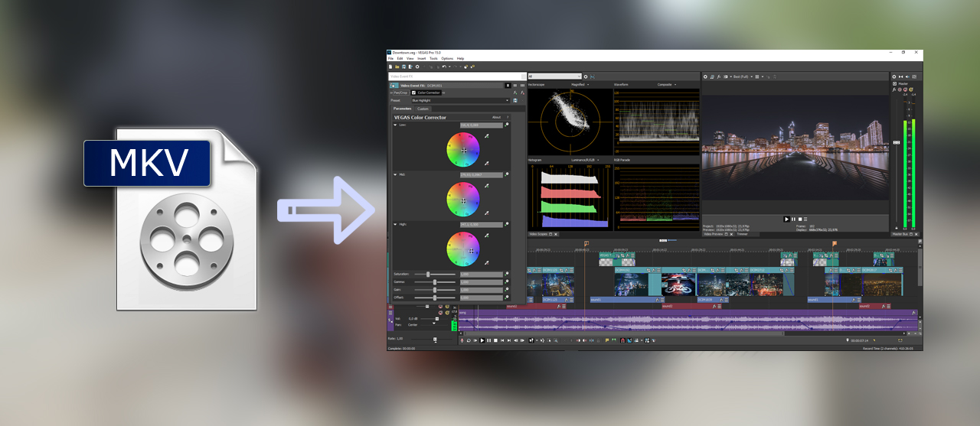Click the save preset disk icon
This screenshot has height=426, width=980.
[515, 100]
